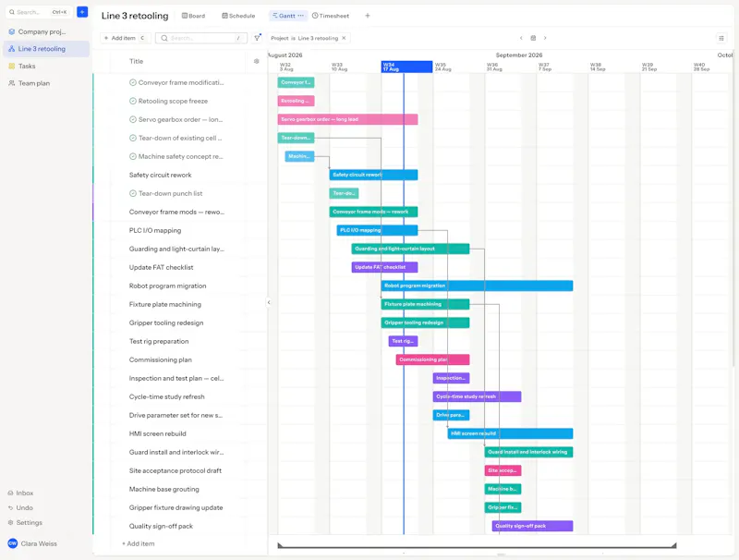Select the Robot program migration Gantt bar
The image size is (739, 560).
[x=477, y=286]
